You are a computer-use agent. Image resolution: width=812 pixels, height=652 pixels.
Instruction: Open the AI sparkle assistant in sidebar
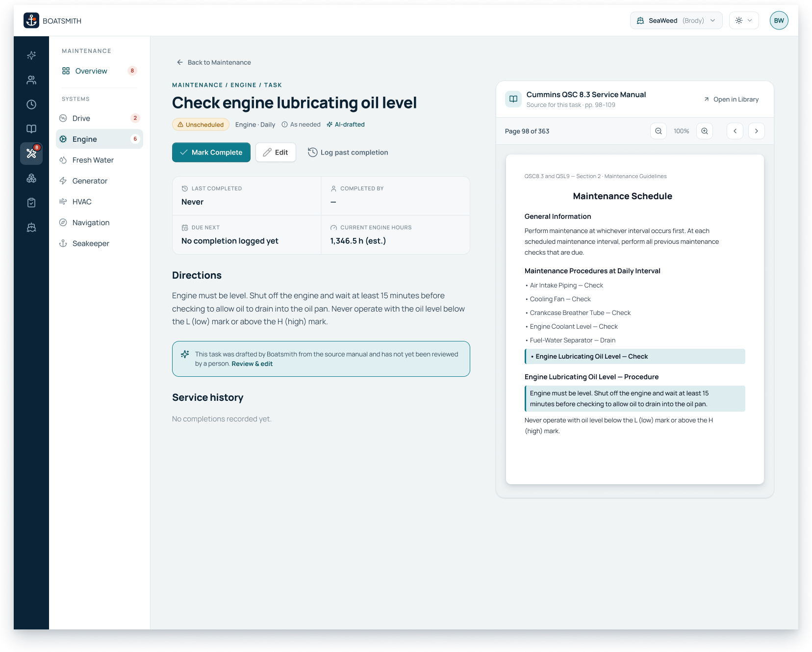coord(31,55)
